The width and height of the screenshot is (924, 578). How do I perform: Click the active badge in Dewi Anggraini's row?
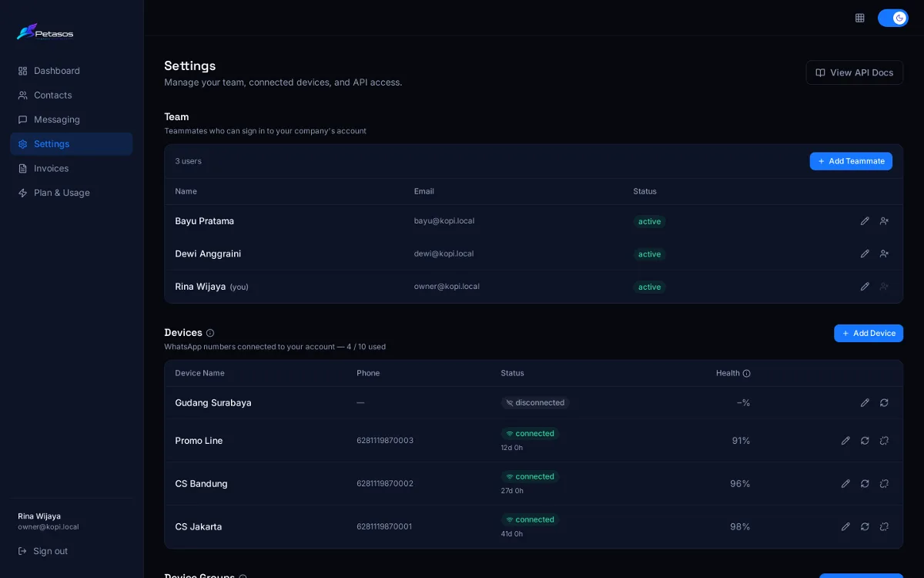pyautogui.click(x=649, y=254)
